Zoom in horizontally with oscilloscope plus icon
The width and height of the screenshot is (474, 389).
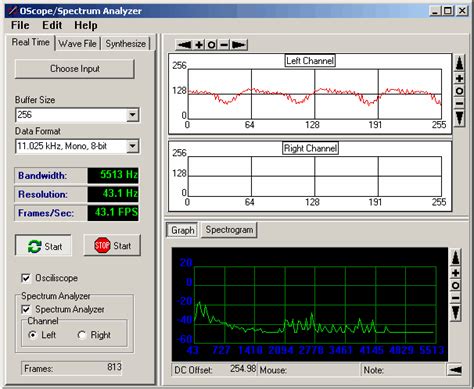click(199, 45)
